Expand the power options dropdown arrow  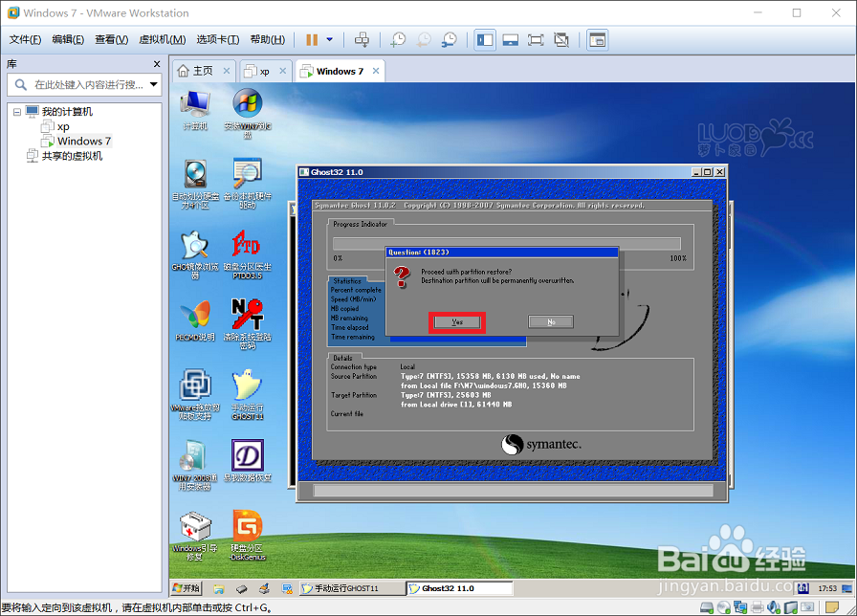[x=330, y=39]
